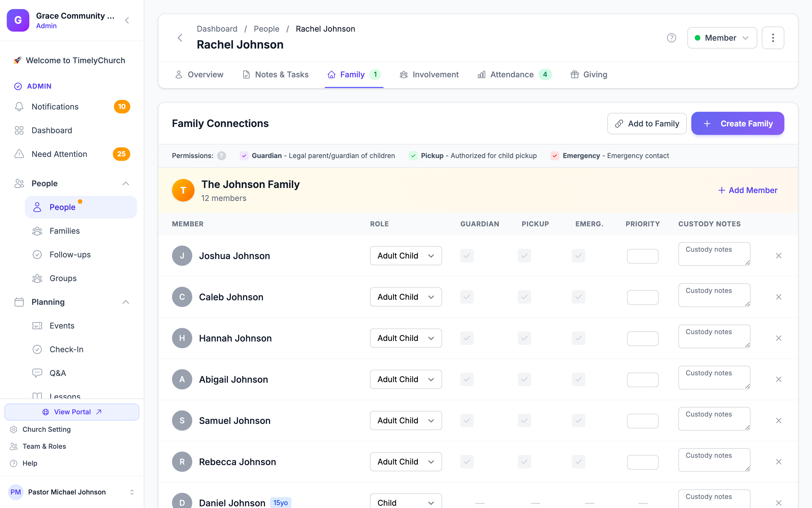This screenshot has width=812, height=508.
Task: Click the permissions info question icon
Action: coord(221,156)
